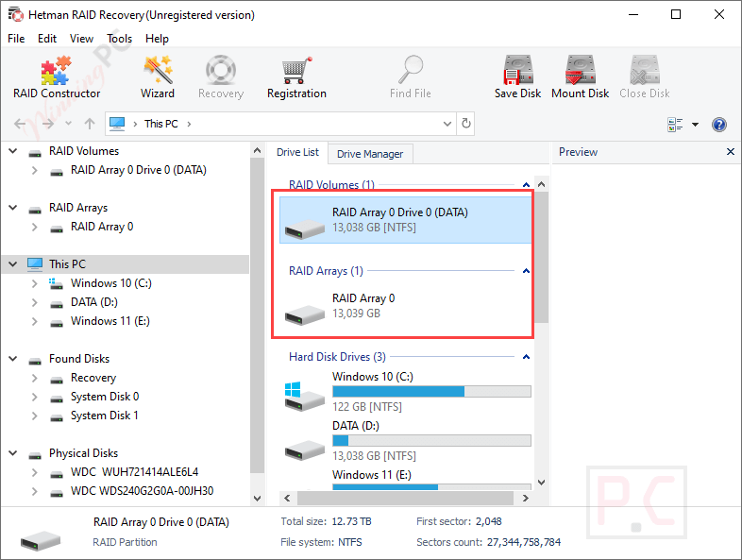The width and height of the screenshot is (742, 560).
Task: Select Windows 10 (C:) in tree
Action: coord(111,283)
